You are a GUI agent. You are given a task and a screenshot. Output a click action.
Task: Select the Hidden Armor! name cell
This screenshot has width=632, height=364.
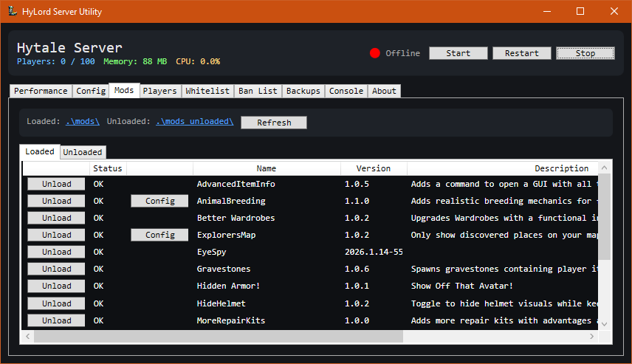tap(267, 286)
